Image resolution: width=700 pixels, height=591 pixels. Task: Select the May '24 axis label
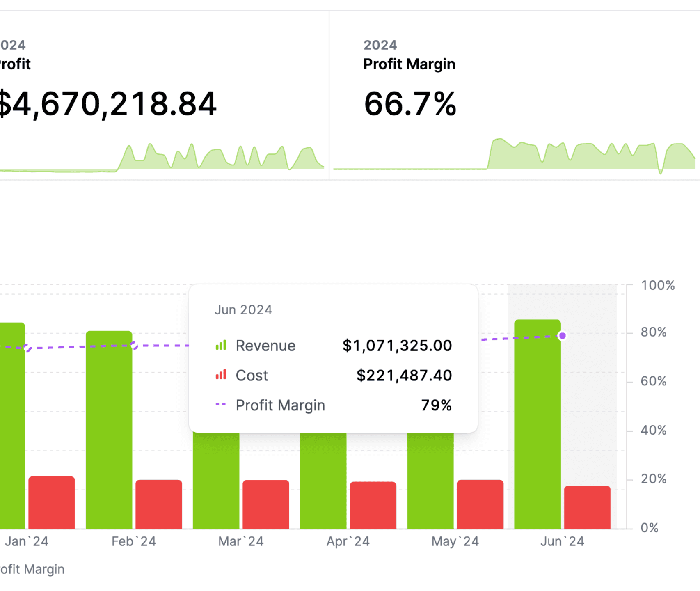click(455, 541)
